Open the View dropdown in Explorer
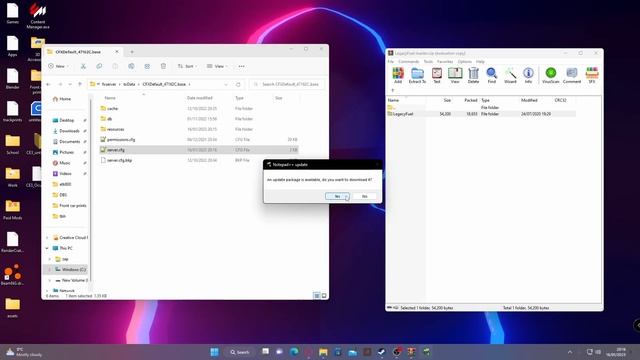This screenshot has width=640, height=360. click(x=217, y=66)
